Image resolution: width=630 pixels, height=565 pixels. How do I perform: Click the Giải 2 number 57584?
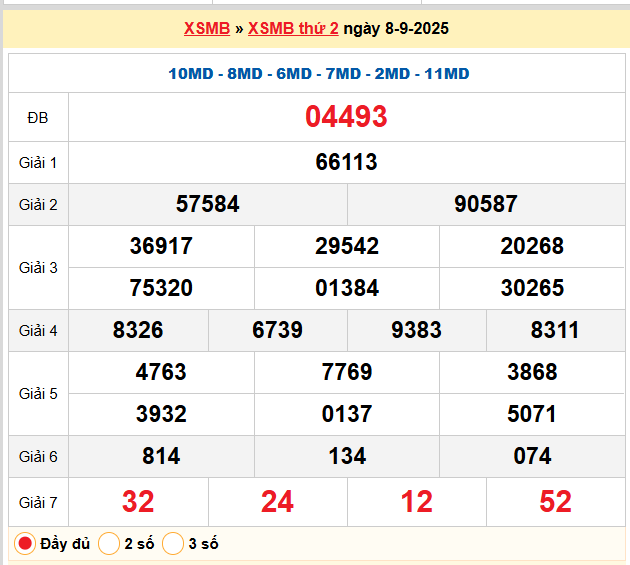208,204
